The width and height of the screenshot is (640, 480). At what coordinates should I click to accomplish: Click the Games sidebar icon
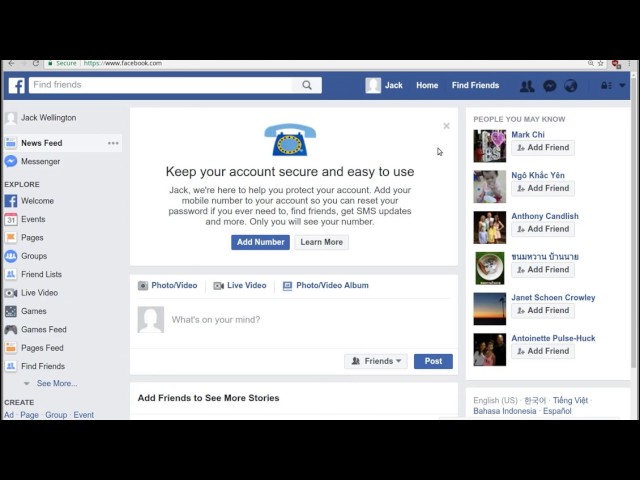tap(11, 311)
